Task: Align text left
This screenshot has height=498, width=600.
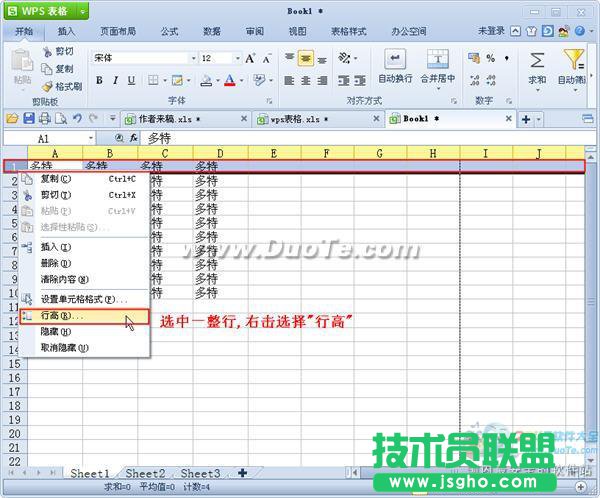Action: coord(289,80)
